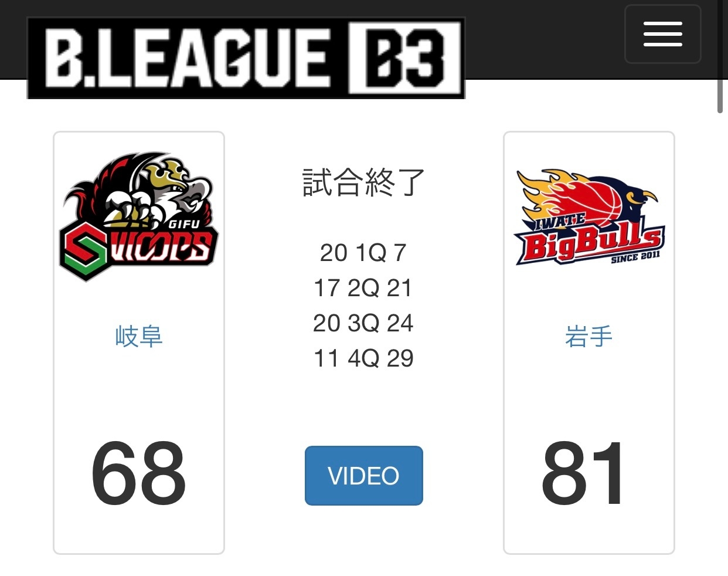
Task: Click the Gifu team card panel
Action: (x=139, y=343)
